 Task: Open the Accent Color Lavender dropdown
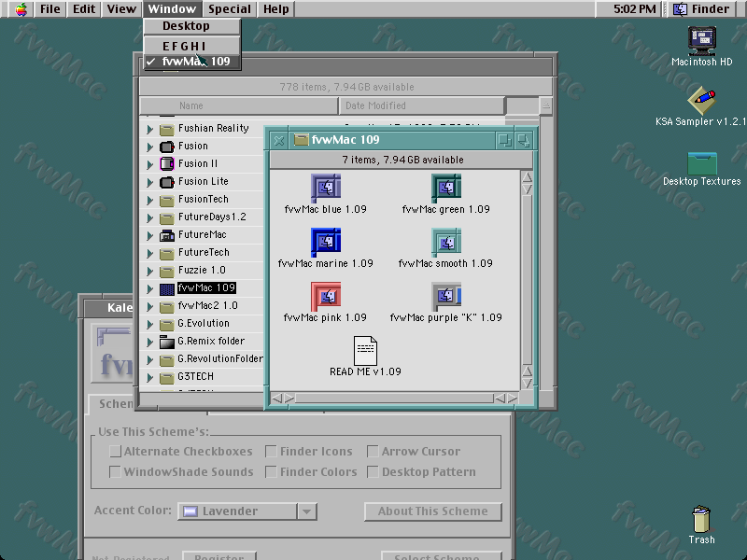[x=247, y=511]
